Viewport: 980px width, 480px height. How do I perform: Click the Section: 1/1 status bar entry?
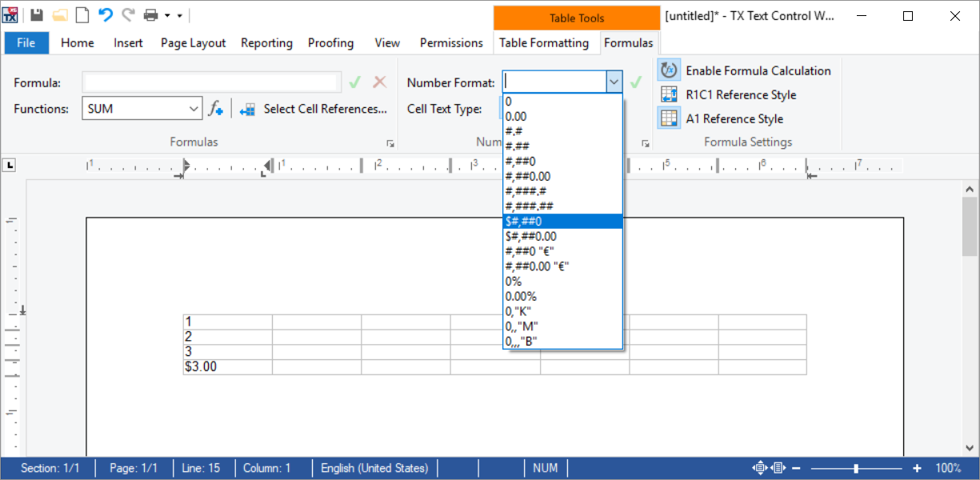pos(50,468)
